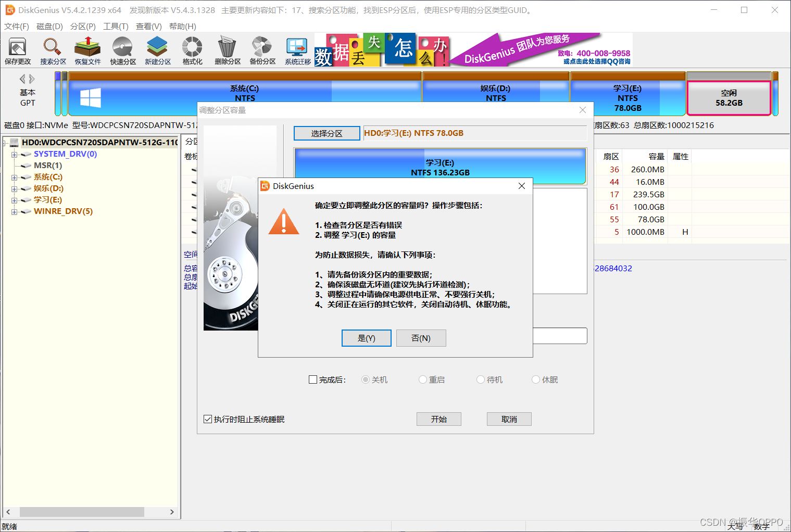Open the 备份分区 backup partition tool
This screenshot has width=791, height=532.
[262, 51]
